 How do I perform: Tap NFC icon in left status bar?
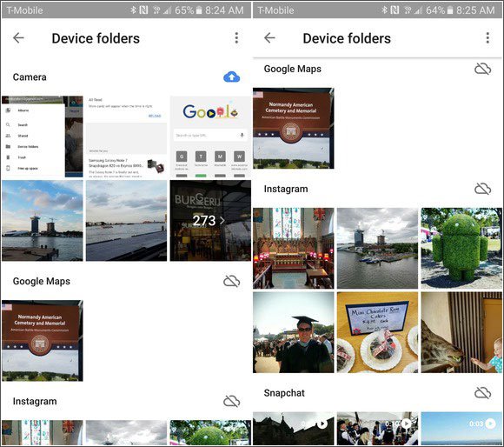click(x=143, y=10)
